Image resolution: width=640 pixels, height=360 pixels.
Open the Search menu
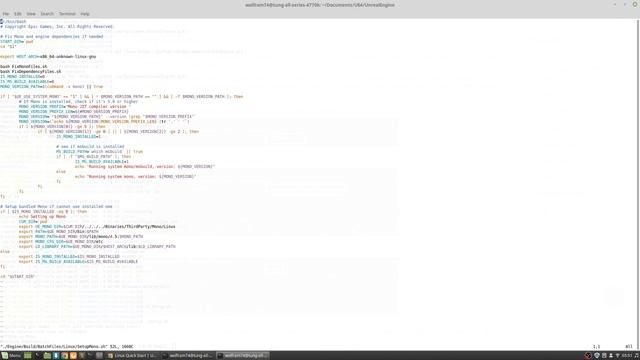pos(47,14)
